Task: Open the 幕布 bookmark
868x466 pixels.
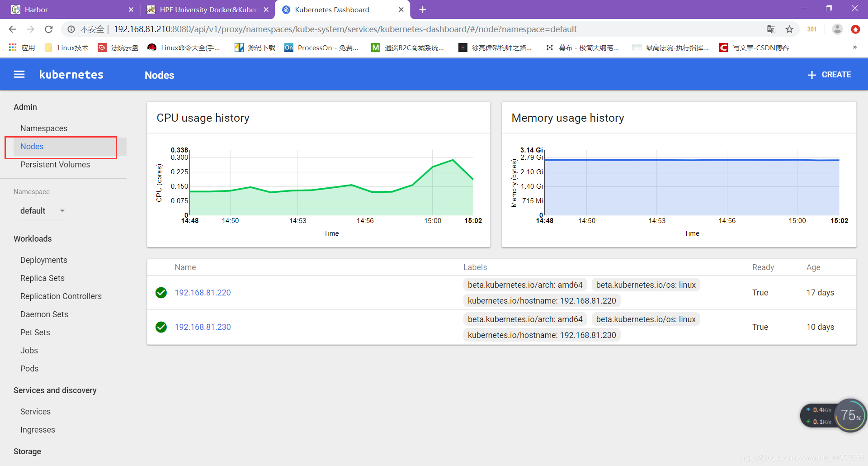Action: coord(582,48)
